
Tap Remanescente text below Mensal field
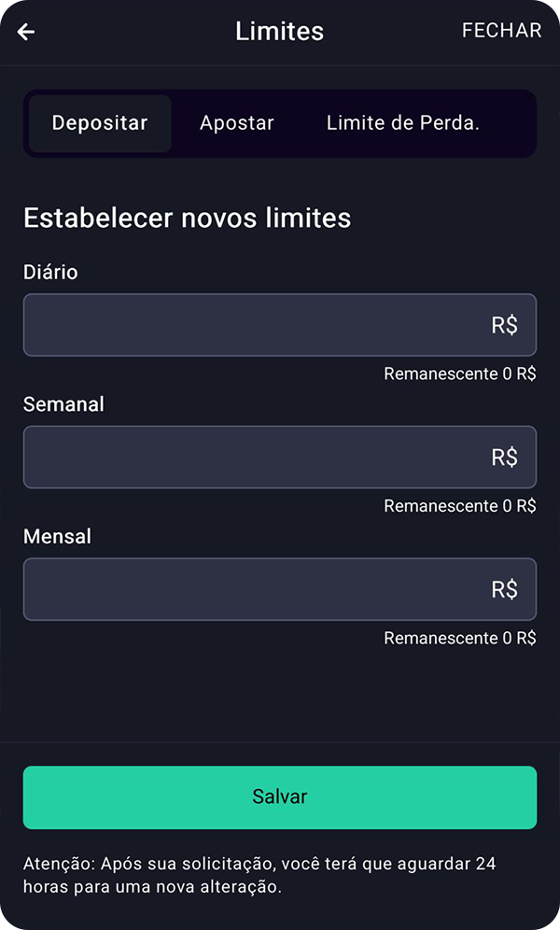coord(459,639)
